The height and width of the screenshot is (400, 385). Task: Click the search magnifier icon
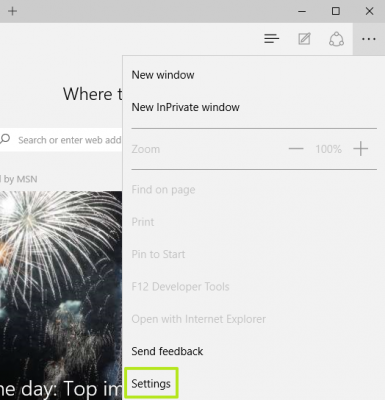pyautogui.click(x=5, y=138)
